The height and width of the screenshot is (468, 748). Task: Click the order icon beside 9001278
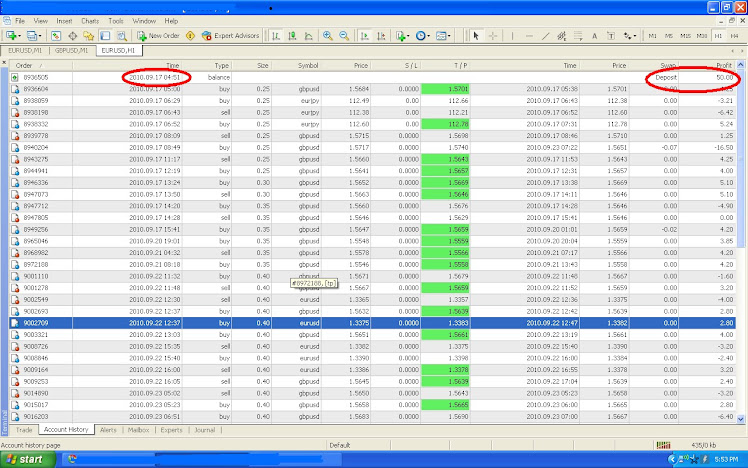(x=15, y=288)
